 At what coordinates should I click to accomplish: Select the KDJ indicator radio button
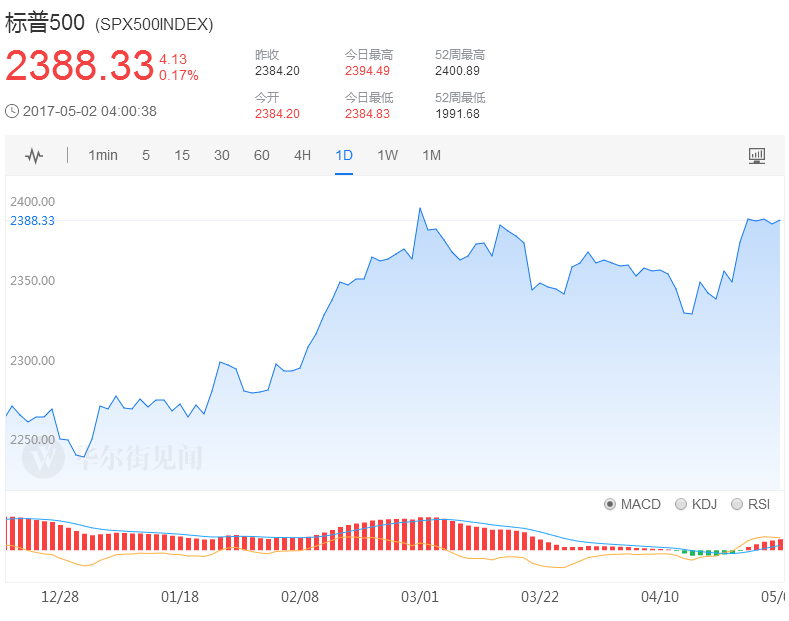point(681,504)
